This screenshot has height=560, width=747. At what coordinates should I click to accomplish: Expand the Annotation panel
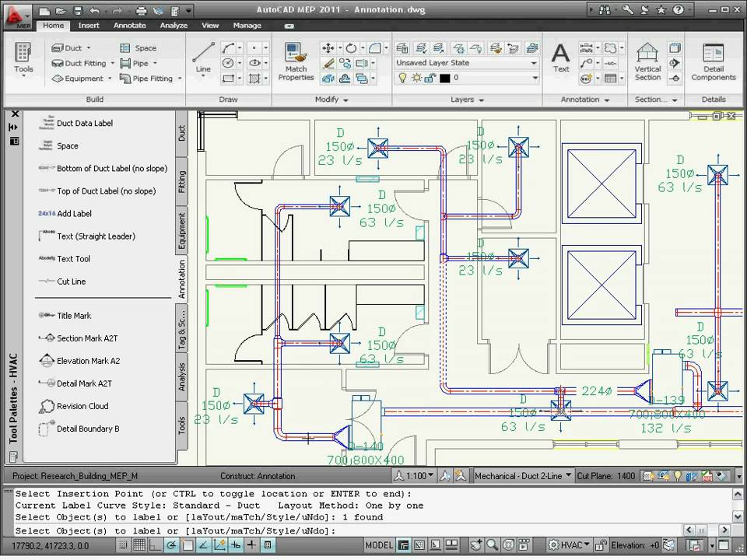click(585, 100)
